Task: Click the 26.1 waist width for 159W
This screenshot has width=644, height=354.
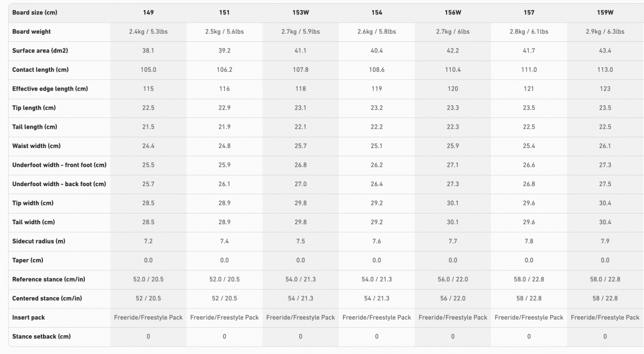Action: pos(605,146)
